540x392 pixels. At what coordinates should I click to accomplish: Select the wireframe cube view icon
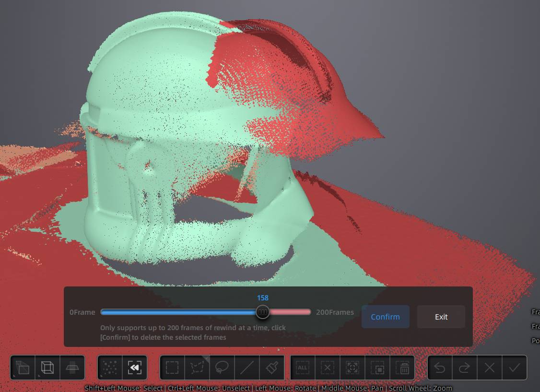click(47, 368)
